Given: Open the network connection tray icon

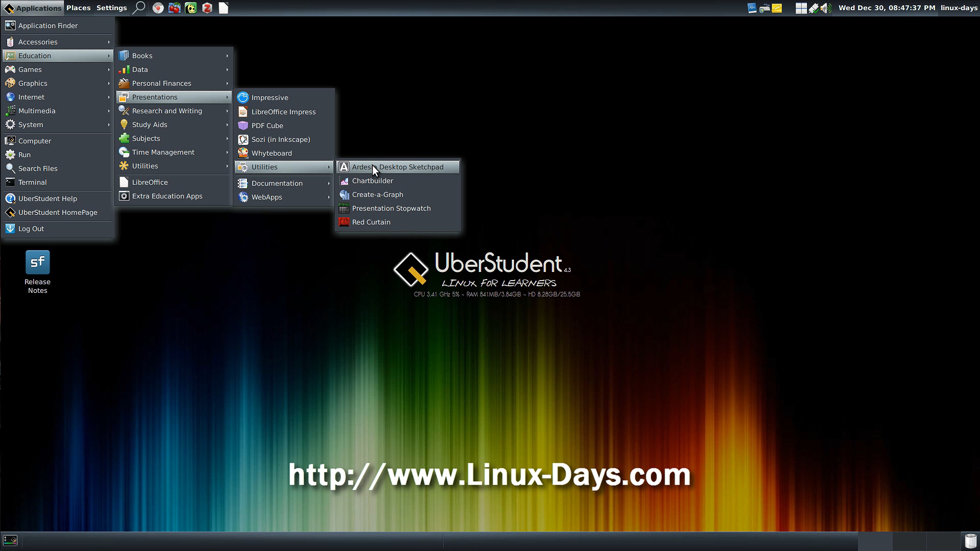Looking at the screenshot, I should click(x=814, y=8).
